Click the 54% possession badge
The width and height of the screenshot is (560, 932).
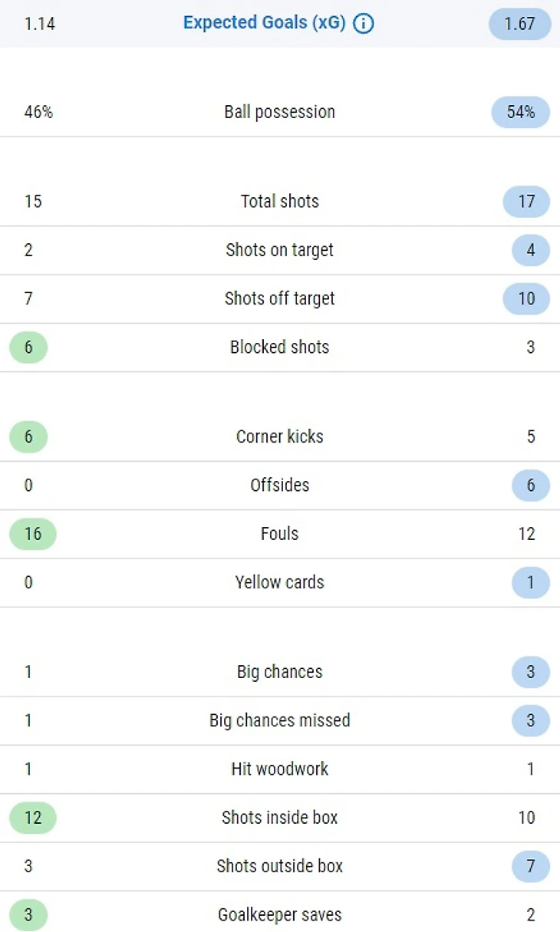coord(520,112)
